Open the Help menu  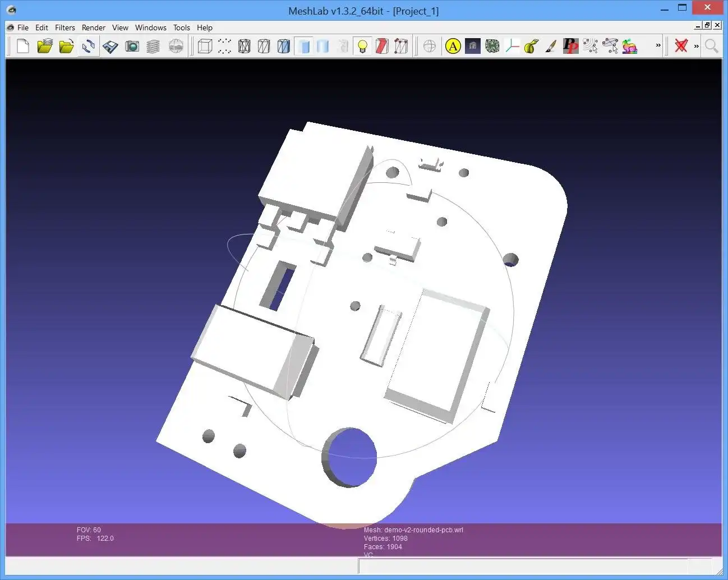pyautogui.click(x=205, y=27)
